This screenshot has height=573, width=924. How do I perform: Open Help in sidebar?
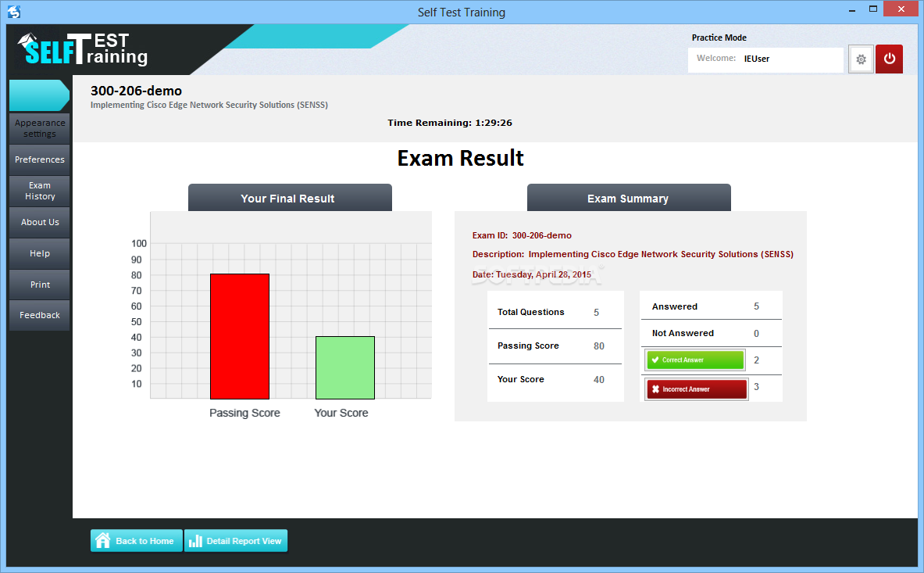coord(40,253)
